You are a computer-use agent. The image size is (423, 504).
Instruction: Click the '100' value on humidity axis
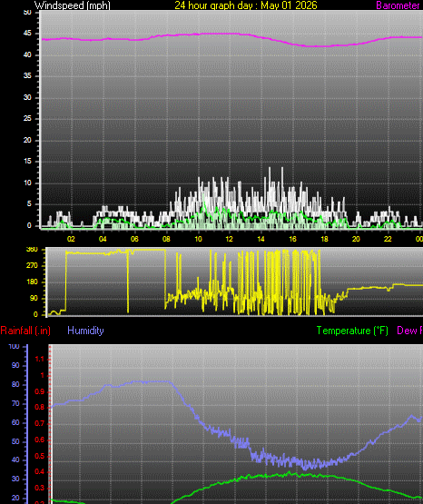[x=14, y=347]
